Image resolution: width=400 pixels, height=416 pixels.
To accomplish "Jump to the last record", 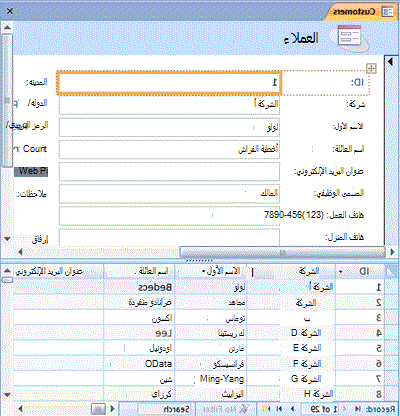I will [279, 409].
